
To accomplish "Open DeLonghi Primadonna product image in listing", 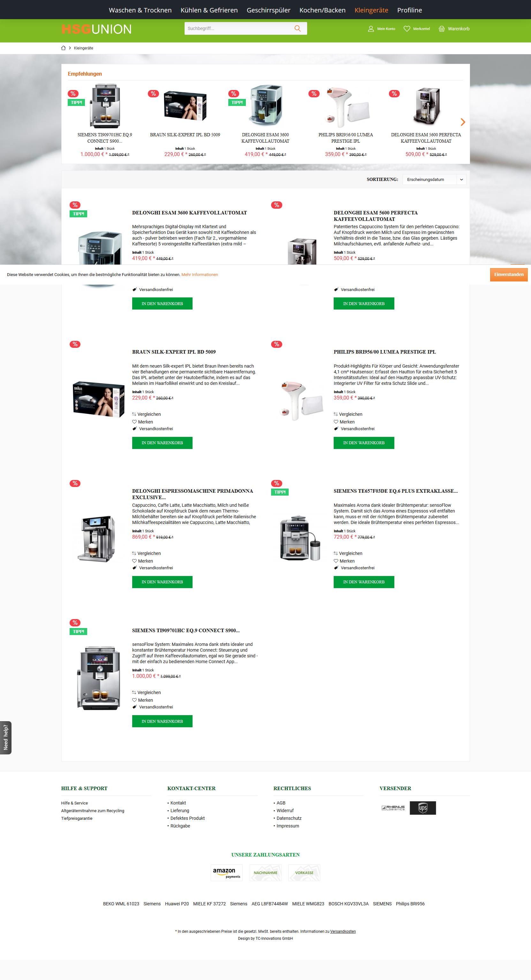I will point(96,538).
